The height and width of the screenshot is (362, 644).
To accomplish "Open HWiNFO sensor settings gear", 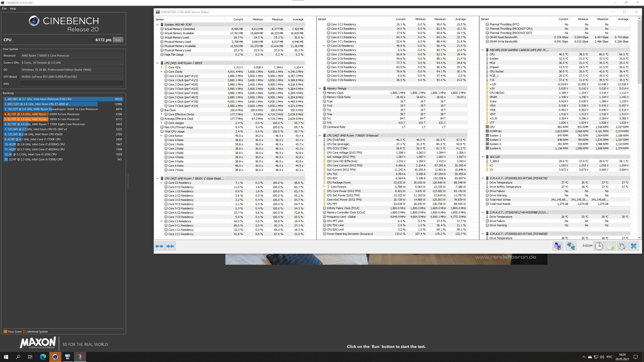I will click(x=622, y=246).
